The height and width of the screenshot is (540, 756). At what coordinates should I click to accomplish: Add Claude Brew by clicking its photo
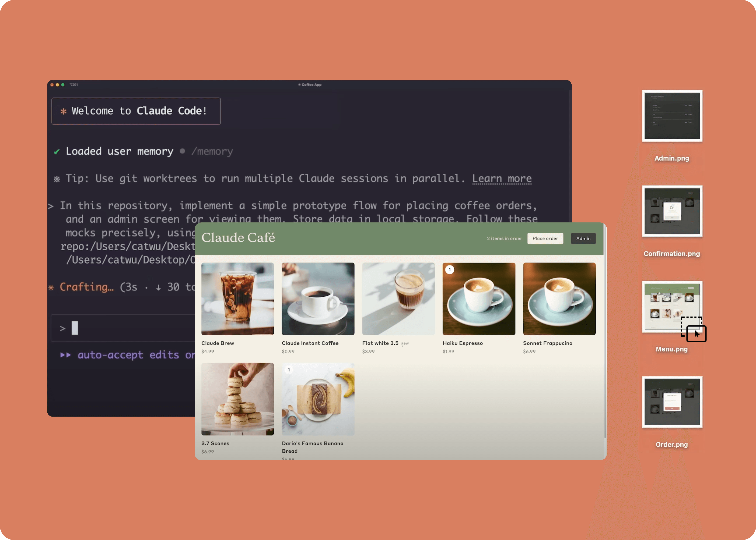point(237,299)
